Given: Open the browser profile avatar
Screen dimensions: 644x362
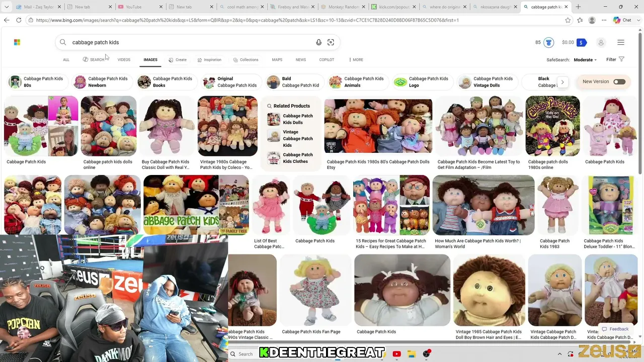Looking at the screenshot, I should (592, 20).
